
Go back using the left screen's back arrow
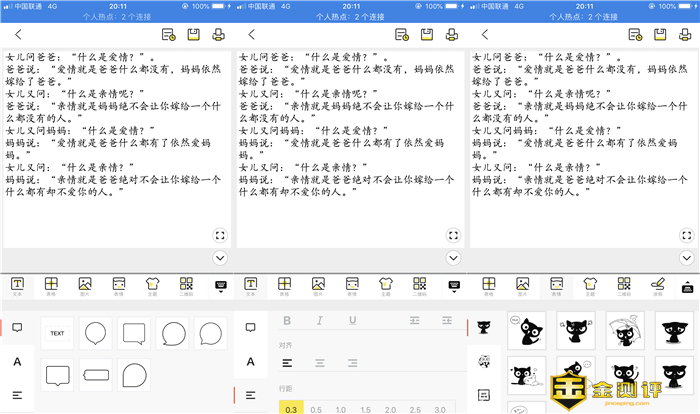(x=17, y=35)
